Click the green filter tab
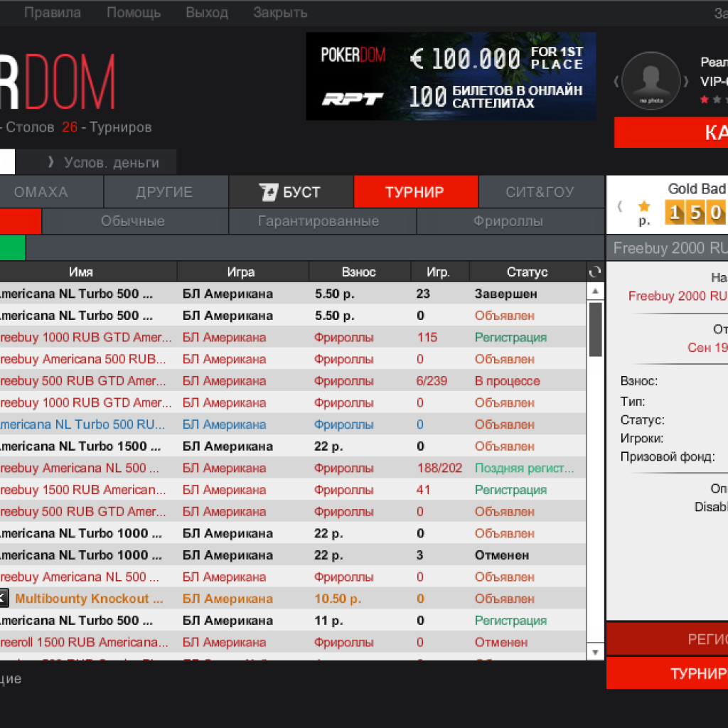Image resolution: width=728 pixels, height=728 pixels. pos(13,247)
